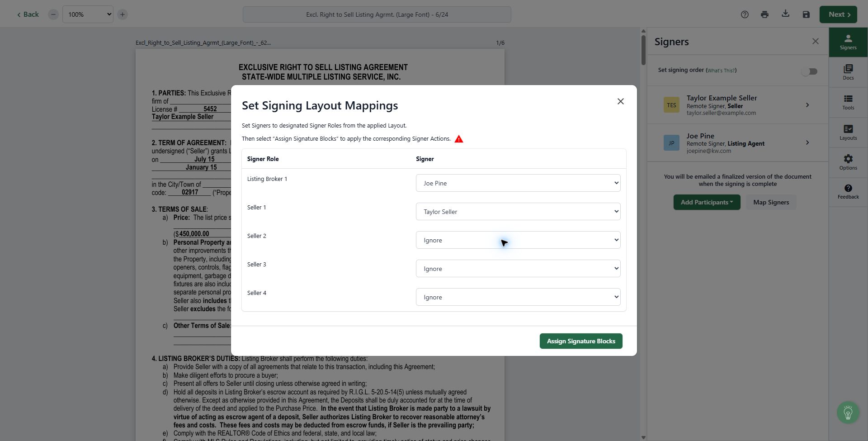868x441 pixels.
Task: Close the Set Signing Layout Mappings dialog
Action: [x=621, y=101]
